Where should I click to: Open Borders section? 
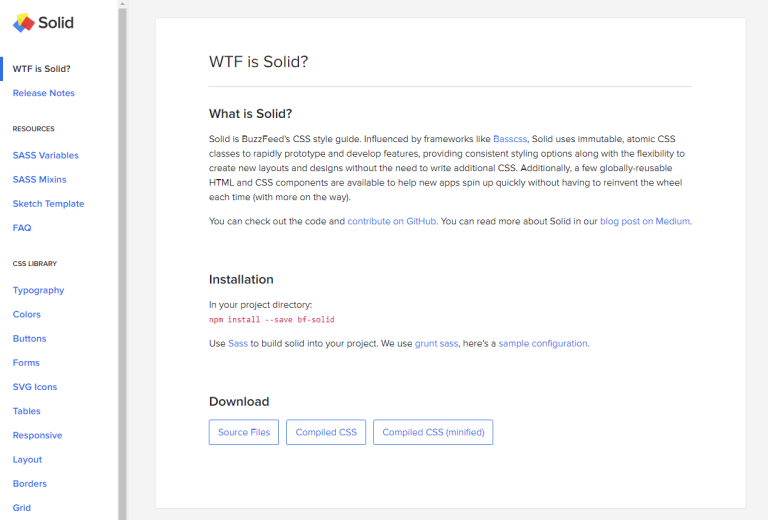click(30, 484)
